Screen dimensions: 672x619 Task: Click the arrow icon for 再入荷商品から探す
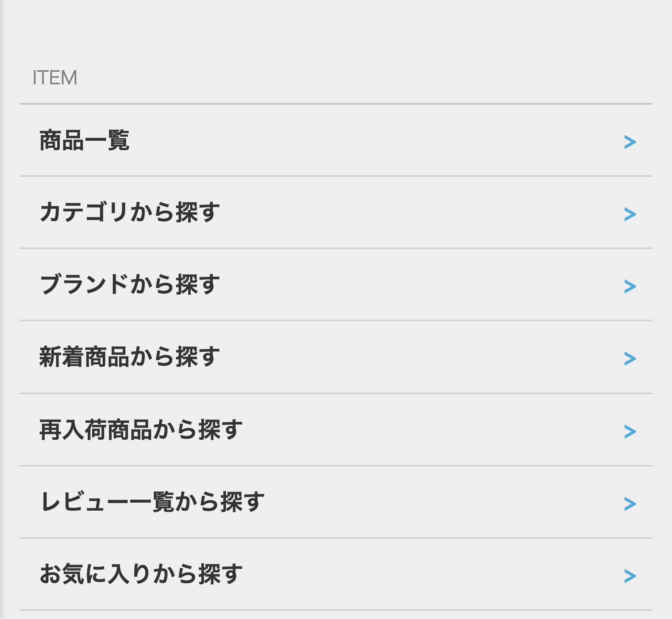coord(630,432)
